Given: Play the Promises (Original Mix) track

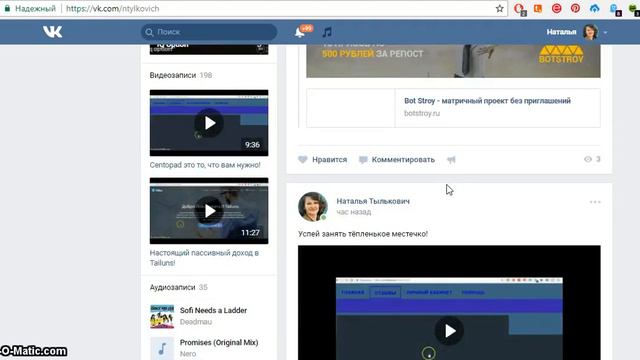Looking at the screenshot, I should [162, 348].
